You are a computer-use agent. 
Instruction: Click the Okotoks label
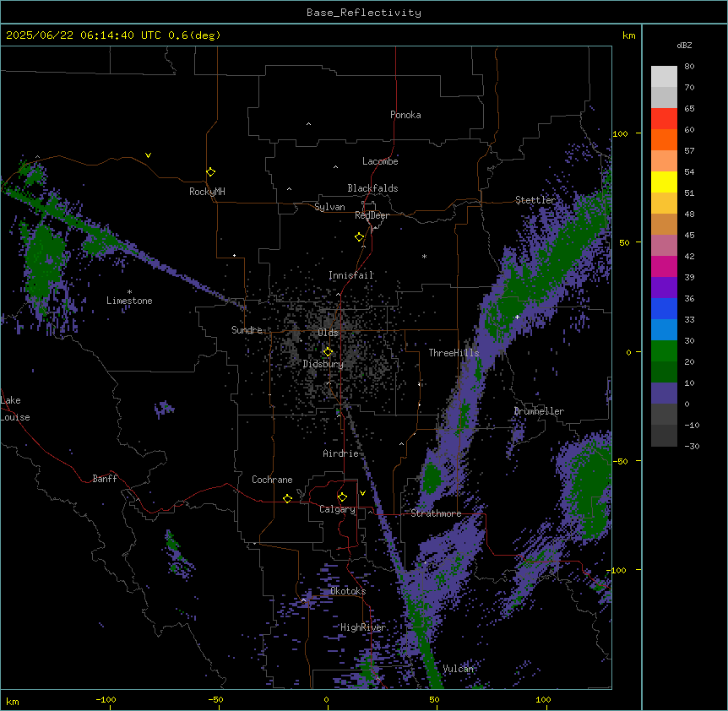348,591
